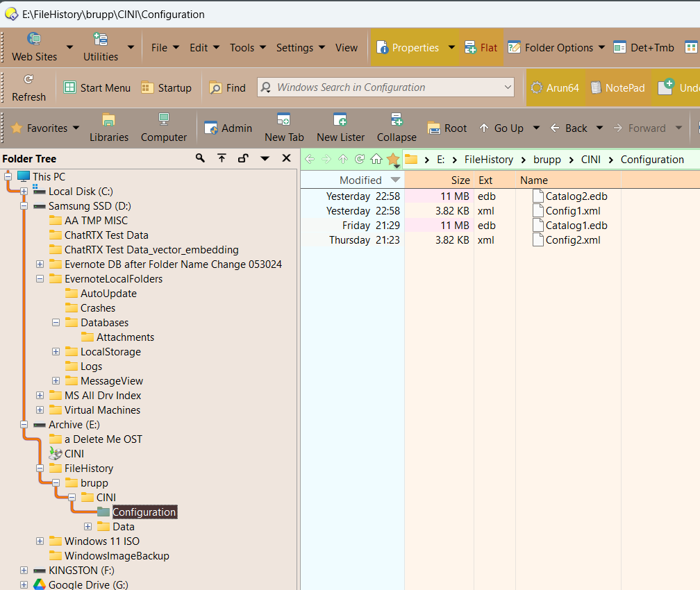Click the go-to-top arrow in Folder Tree header
This screenshot has height=590, width=700.
tap(222, 158)
